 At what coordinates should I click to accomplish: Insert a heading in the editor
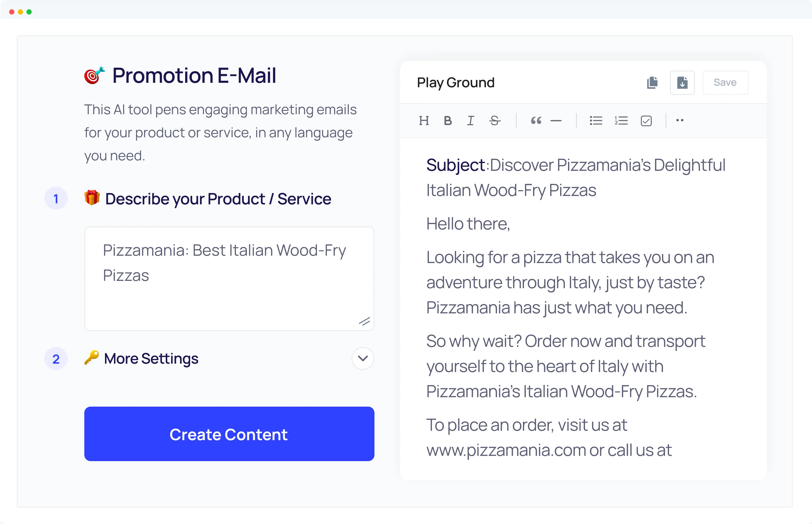(424, 121)
